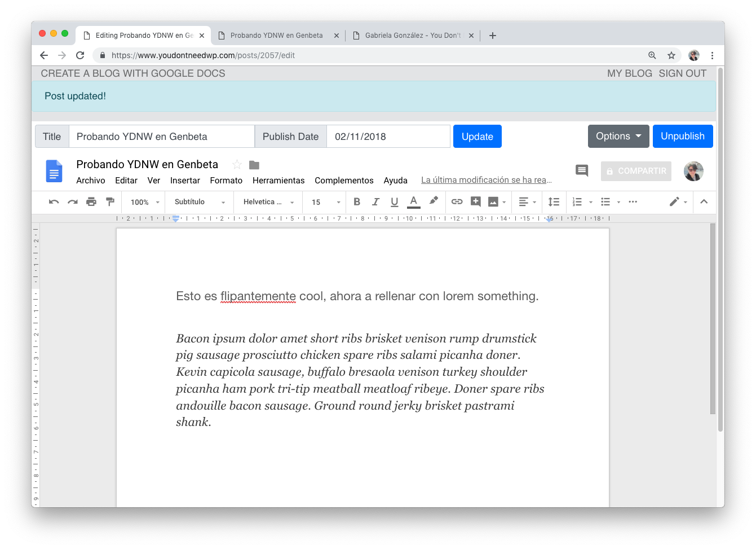Viewport: 756px width, 549px height.
Task: Click the Update button
Action: pos(477,136)
